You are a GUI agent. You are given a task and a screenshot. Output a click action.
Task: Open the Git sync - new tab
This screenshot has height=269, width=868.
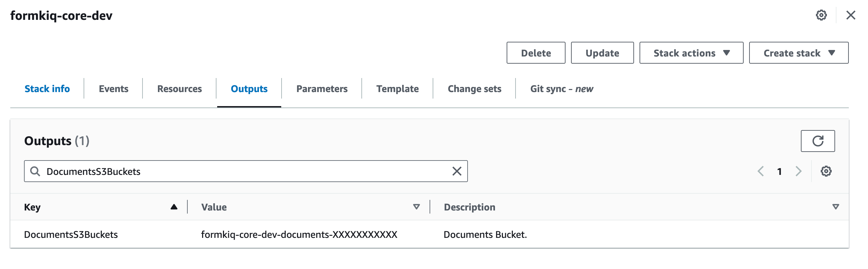click(562, 89)
